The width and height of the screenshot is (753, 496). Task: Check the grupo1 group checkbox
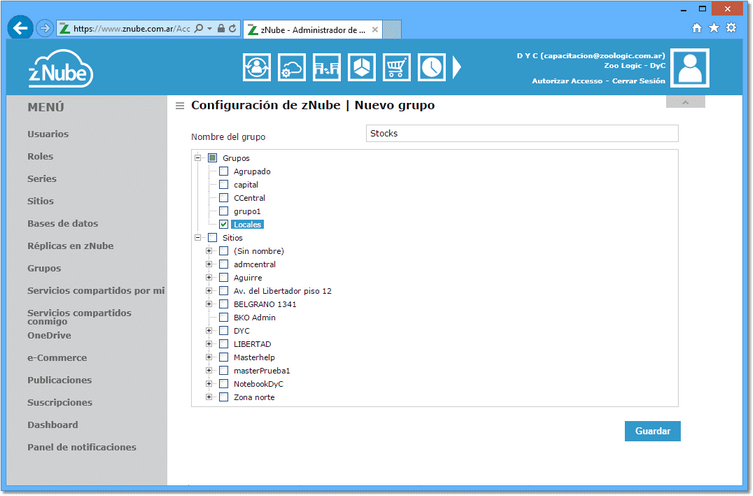pos(224,211)
